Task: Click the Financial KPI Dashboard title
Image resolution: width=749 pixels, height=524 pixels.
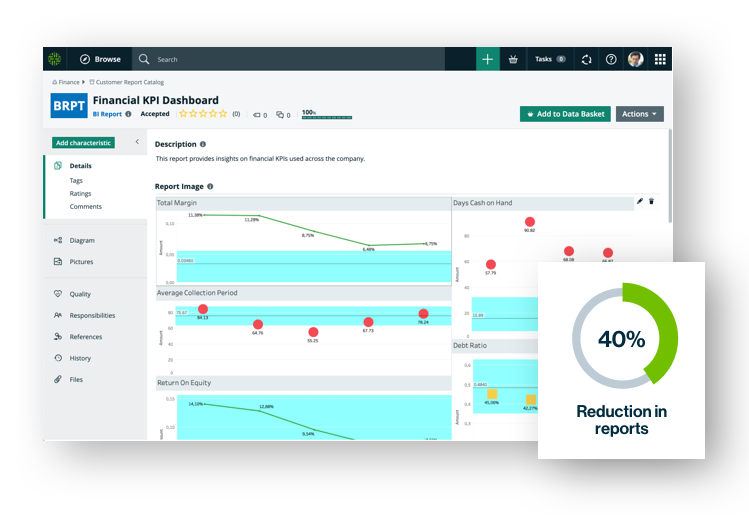Action: coord(156,100)
